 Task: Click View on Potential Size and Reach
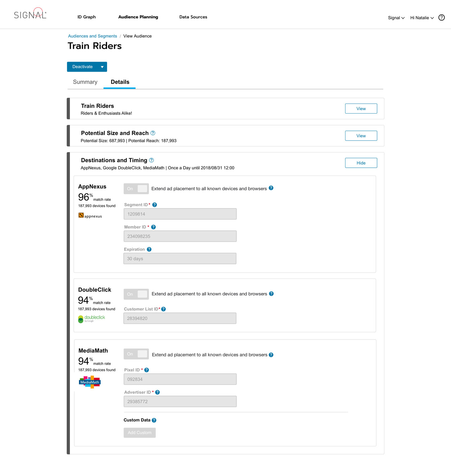(361, 136)
